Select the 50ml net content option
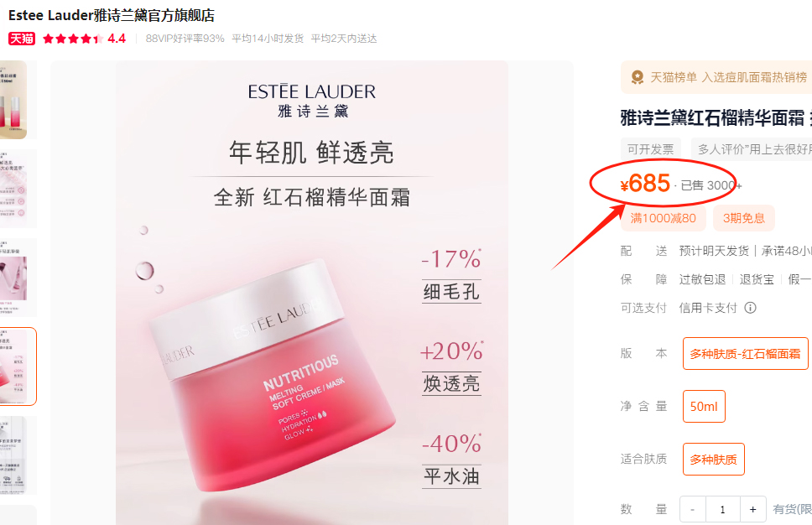The image size is (812, 525). (x=704, y=407)
